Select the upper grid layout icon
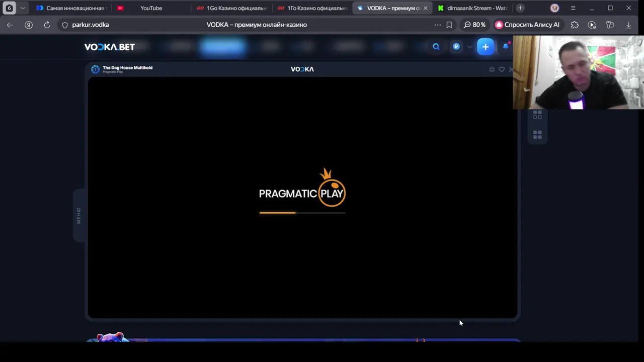644x362 pixels. click(x=537, y=115)
